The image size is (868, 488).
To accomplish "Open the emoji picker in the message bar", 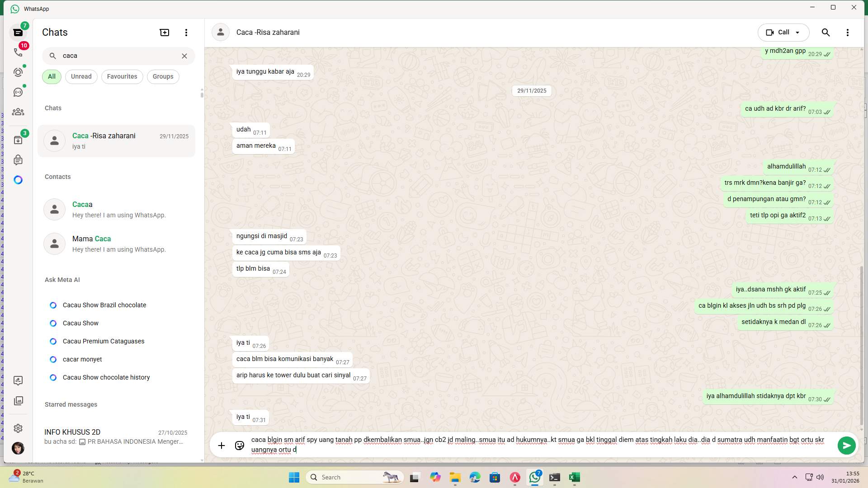I will (x=239, y=446).
